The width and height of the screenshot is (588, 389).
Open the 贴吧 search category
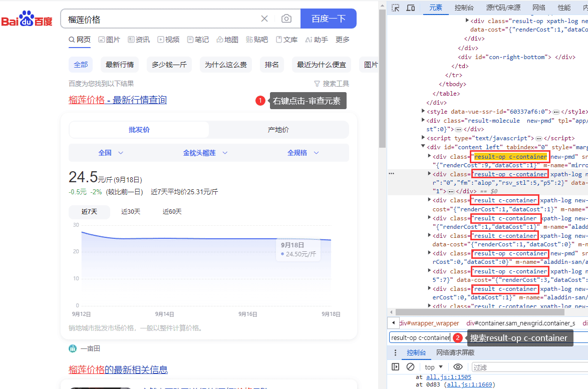[257, 40]
